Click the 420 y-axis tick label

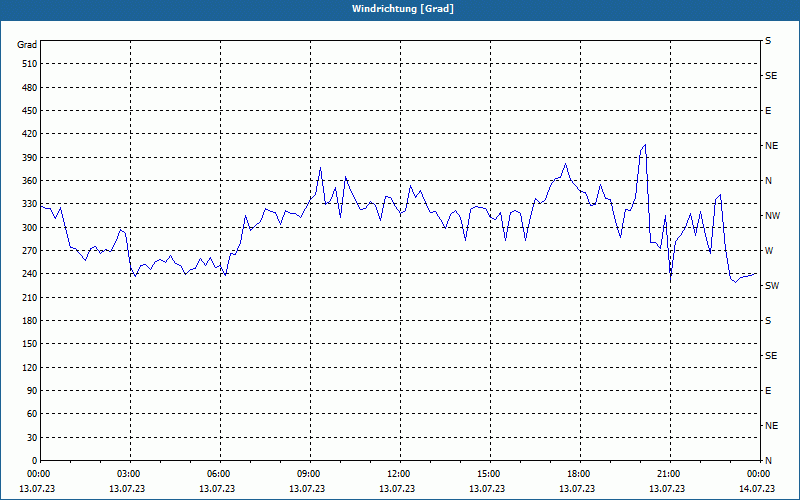pyautogui.click(x=29, y=134)
